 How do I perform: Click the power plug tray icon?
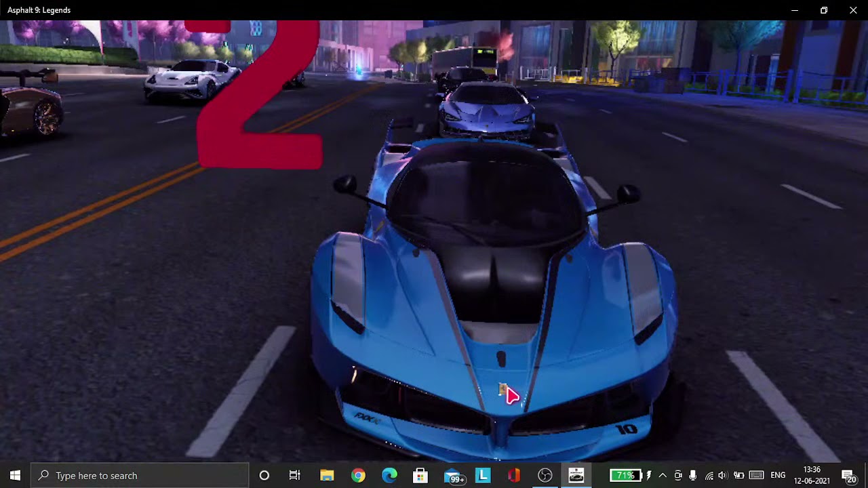[x=738, y=476]
